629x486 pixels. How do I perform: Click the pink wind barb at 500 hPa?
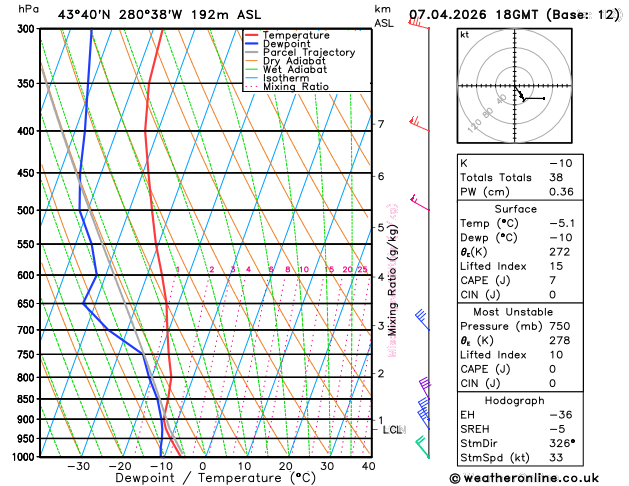tap(420, 202)
